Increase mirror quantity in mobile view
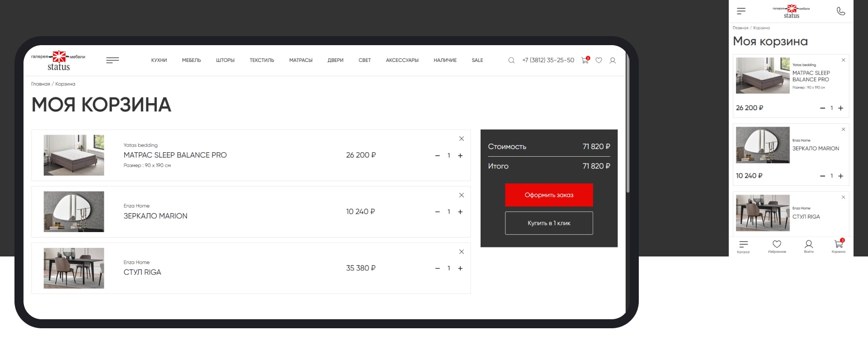Screen dimensions: 868x340 coord(840,176)
